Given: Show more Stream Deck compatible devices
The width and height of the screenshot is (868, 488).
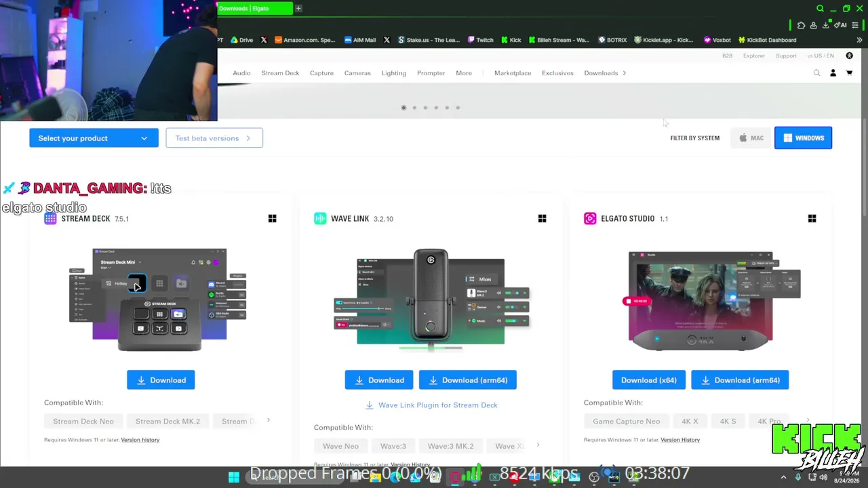Looking at the screenshot, I should pyautogui.click(x=268, y=420).
